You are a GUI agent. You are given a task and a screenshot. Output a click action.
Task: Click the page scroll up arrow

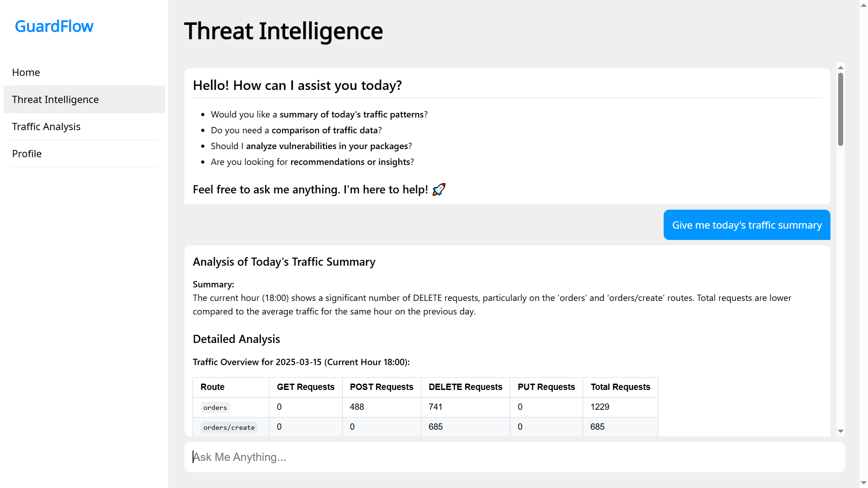coord(863,5)
